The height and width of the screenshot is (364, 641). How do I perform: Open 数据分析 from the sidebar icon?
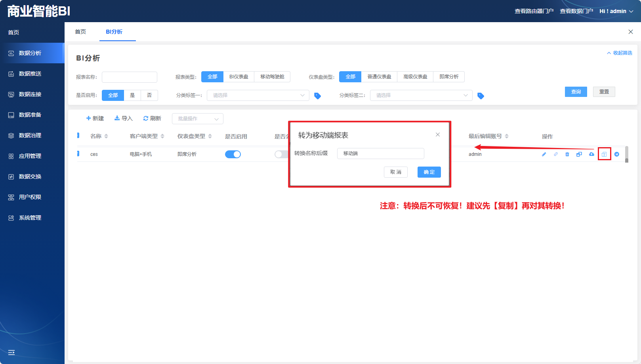[x=11, y=53]
